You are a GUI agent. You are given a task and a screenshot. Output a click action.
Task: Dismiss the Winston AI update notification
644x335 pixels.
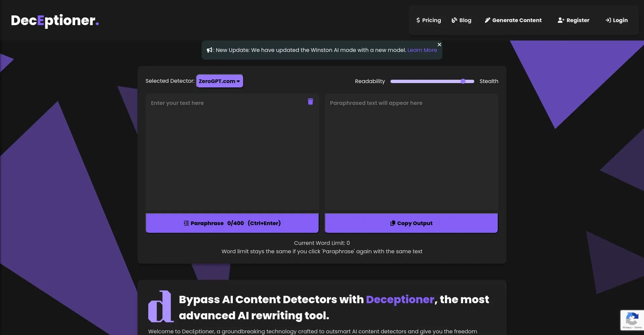click(439, 44)
